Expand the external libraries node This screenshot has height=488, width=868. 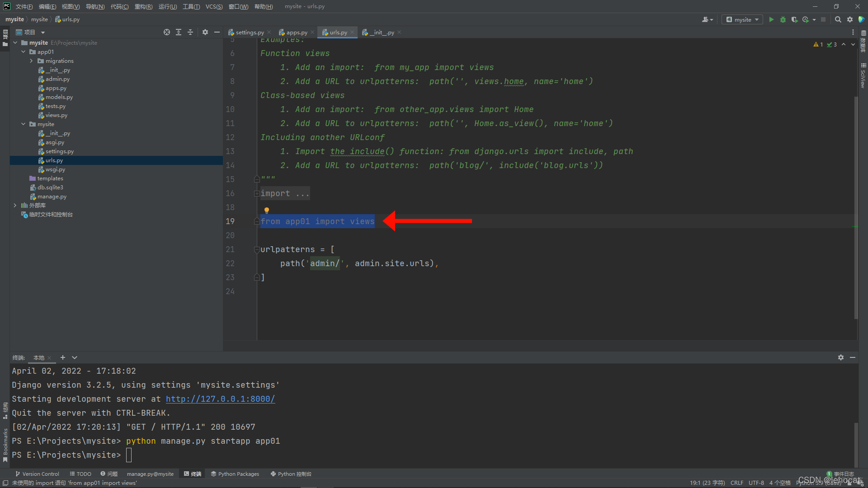coord(15,206)
